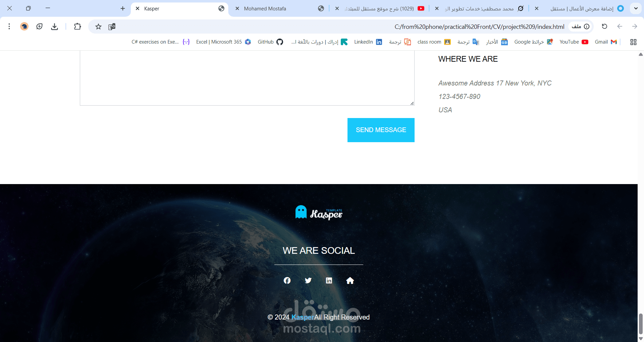Open the Excel | Microsoft 365 bookmark
644x342 pixels.
point(223,42)
